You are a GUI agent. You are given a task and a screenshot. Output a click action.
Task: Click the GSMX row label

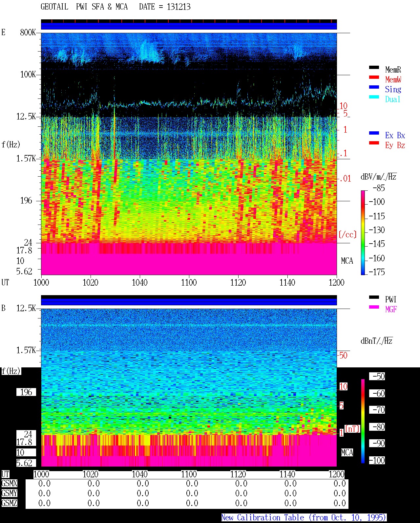point(9,484)
